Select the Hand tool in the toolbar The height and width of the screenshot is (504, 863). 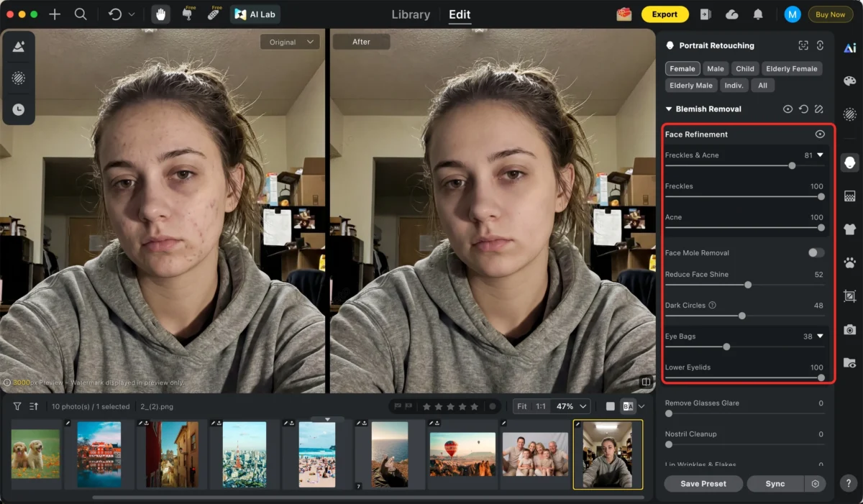tap(159, 14)
